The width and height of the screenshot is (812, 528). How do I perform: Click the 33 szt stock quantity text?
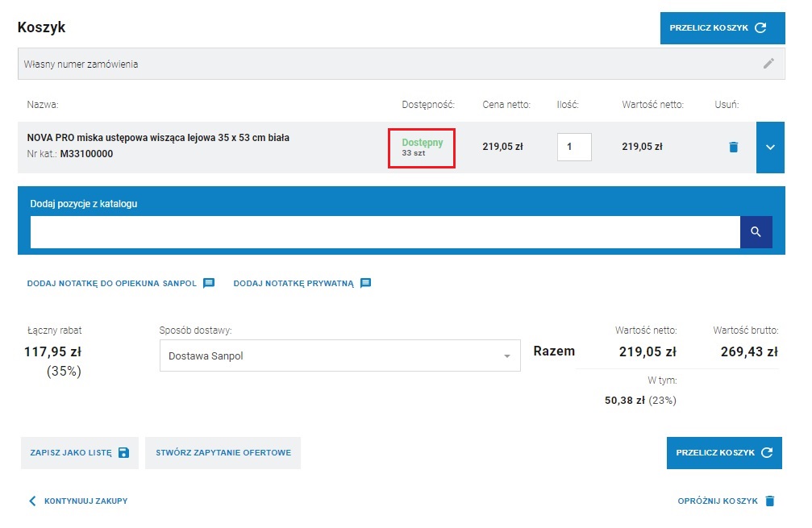pyautogui.click(x=413, y=153)
